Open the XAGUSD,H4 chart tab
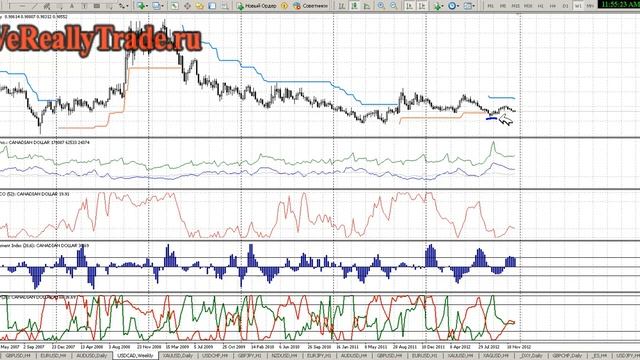This screenshot has height=360, width=640. 496,356
